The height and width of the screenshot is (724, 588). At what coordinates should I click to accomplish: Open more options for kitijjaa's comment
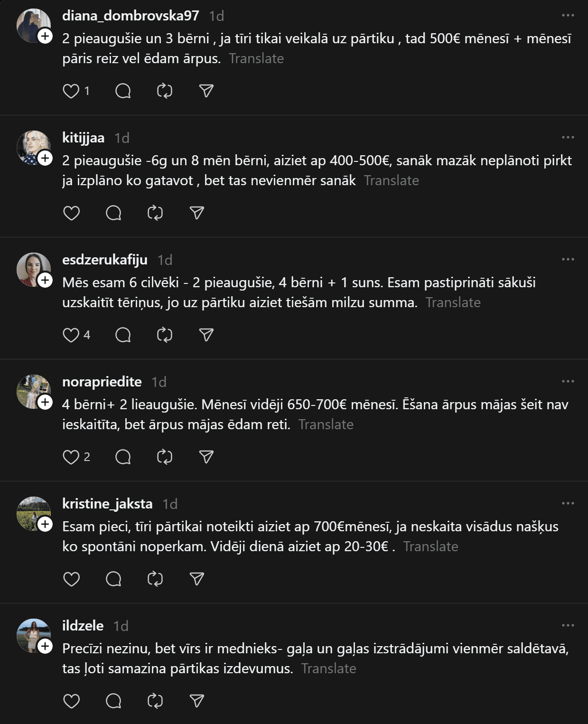[568, 137]
